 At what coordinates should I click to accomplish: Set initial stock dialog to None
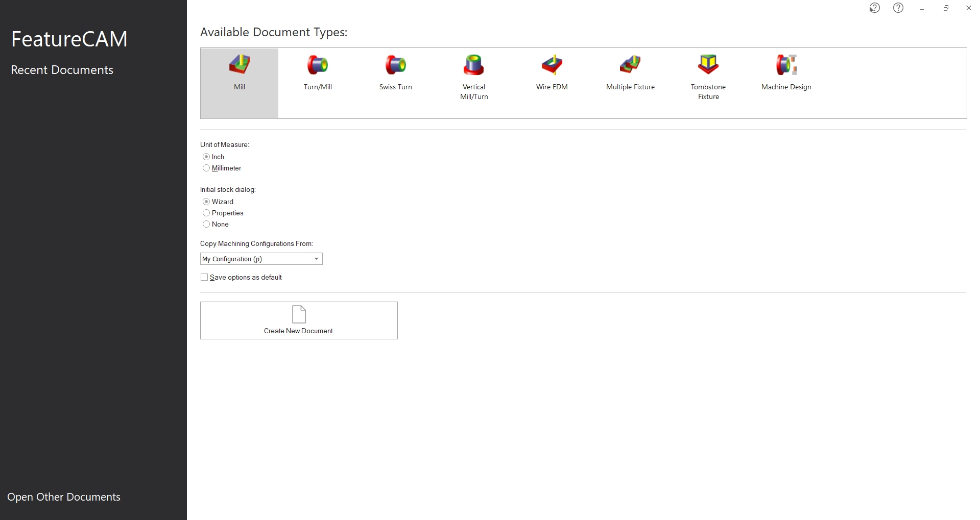206,224
